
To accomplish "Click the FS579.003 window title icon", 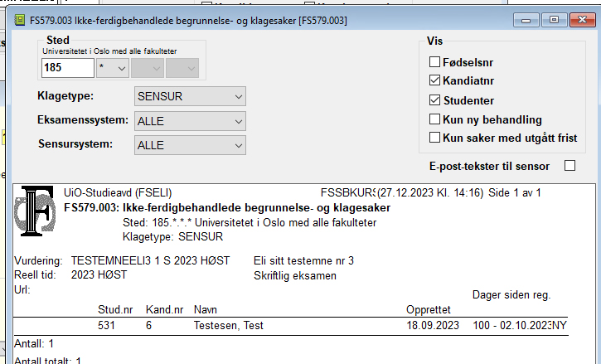I will [20, 20].
